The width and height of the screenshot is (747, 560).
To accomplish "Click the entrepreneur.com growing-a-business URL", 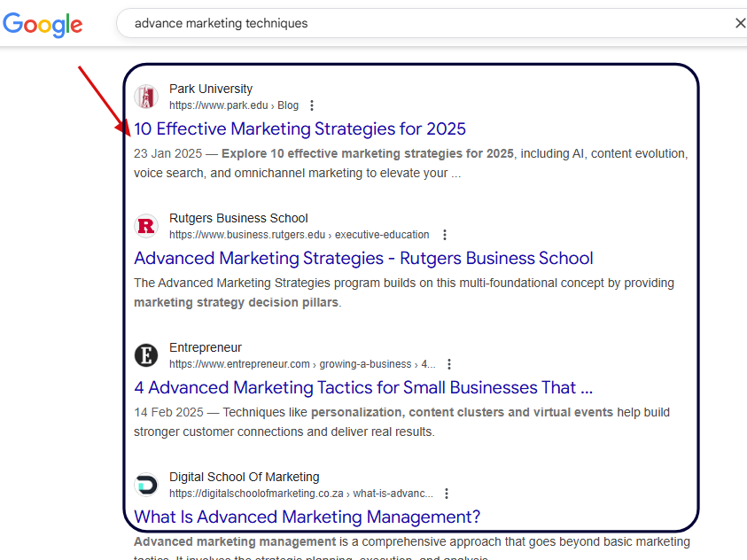I will (x=302, y=364).
